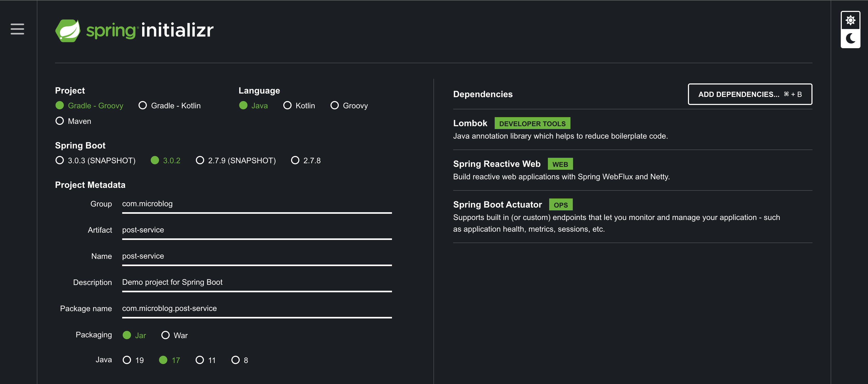Select Maven project type

tap(60, 121)
